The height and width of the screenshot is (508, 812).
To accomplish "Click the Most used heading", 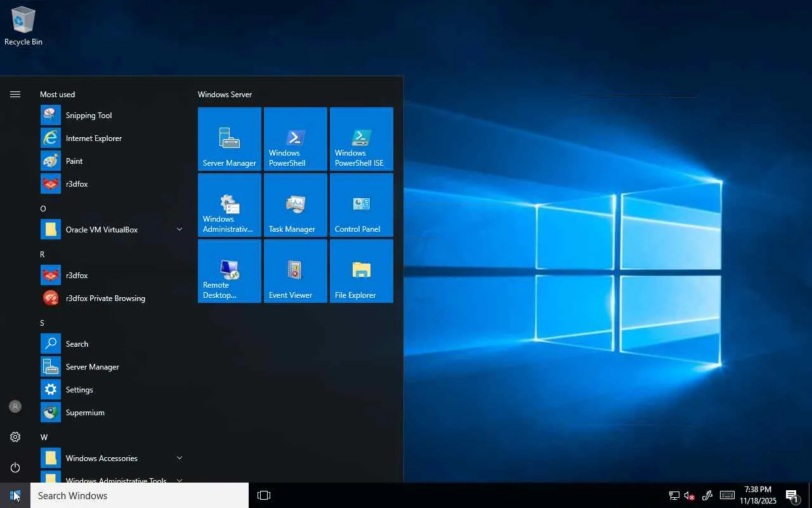I will coord(57,95).
